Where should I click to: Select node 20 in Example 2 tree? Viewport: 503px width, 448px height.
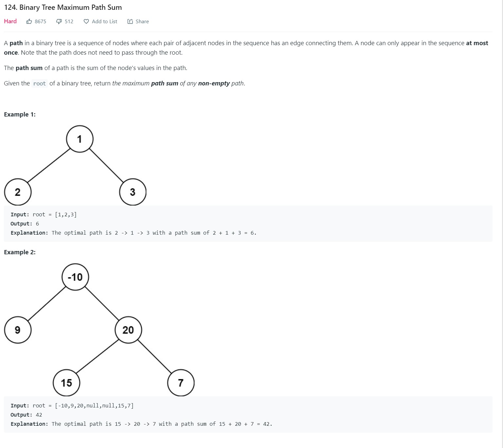click(x=128, y=330)
